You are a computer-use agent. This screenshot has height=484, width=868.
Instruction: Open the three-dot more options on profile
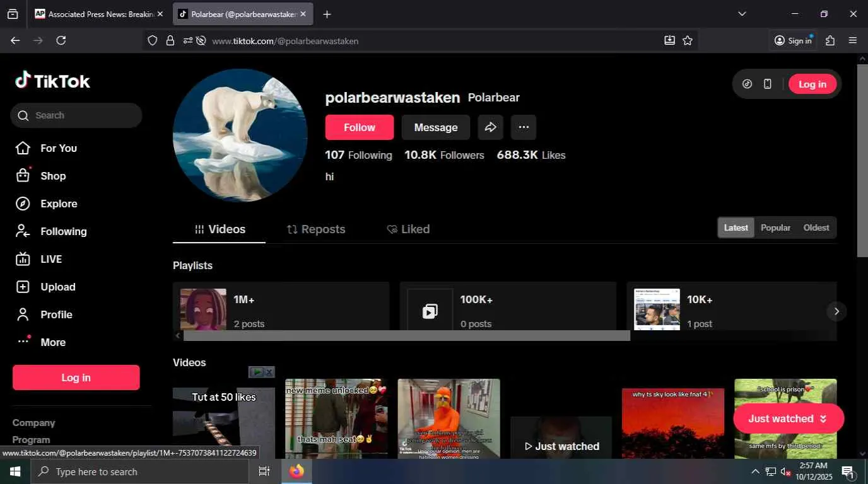(x=524, y=127)
